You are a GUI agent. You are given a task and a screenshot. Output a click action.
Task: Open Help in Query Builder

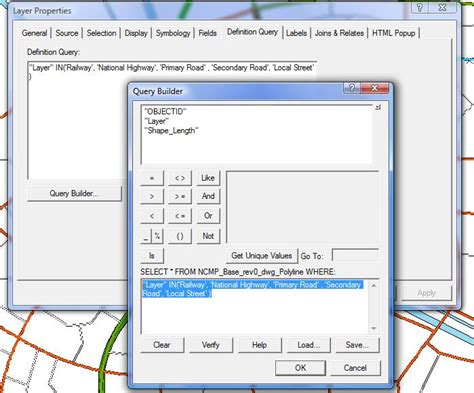[260, 345]
